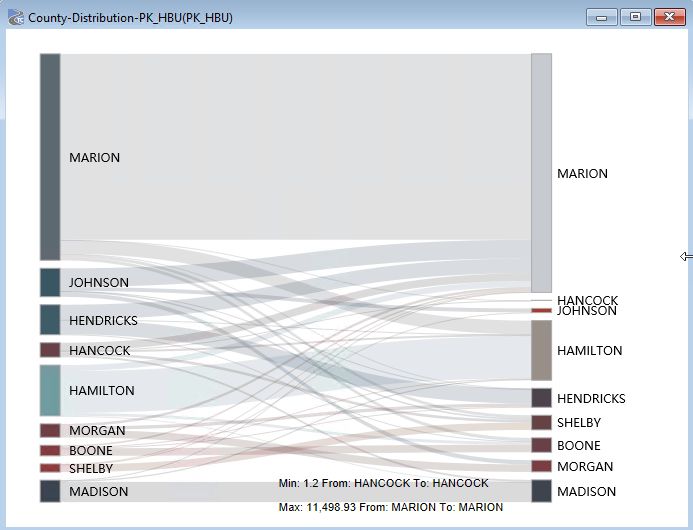Select the right HAMILTON destination node bar
This screenshot has width=693, height=530.
541,351
